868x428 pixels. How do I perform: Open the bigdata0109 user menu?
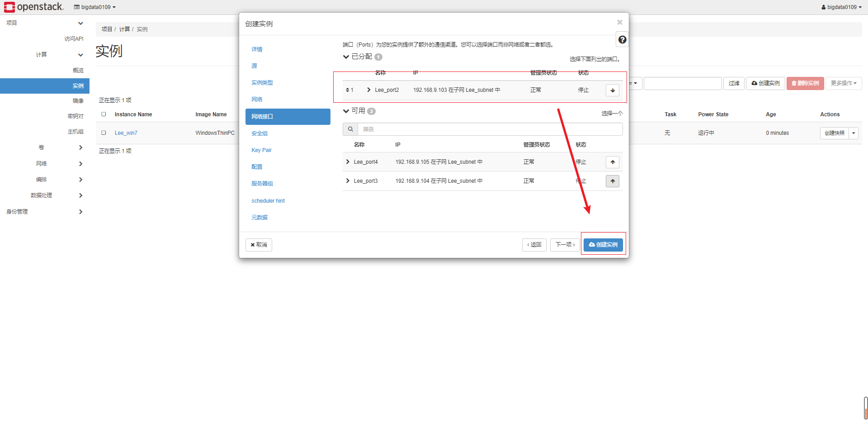(841, 7)
